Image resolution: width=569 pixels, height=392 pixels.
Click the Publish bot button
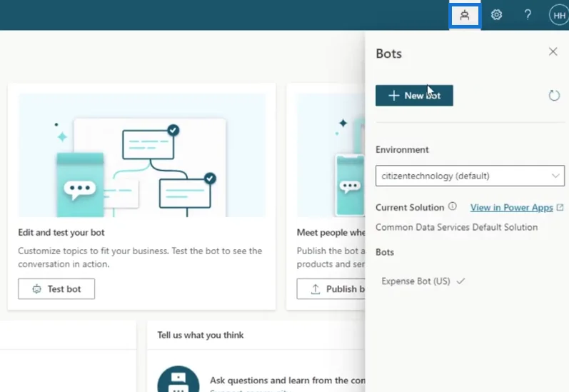pyautogui.click(x=331, y=289)
